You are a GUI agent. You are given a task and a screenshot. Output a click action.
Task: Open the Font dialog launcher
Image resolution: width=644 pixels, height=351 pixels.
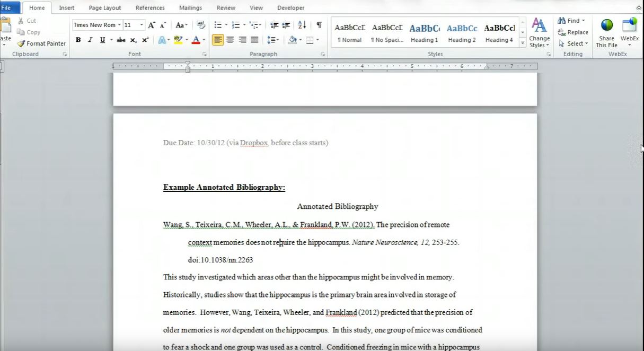pyautogui.click(x=205, y=55)
